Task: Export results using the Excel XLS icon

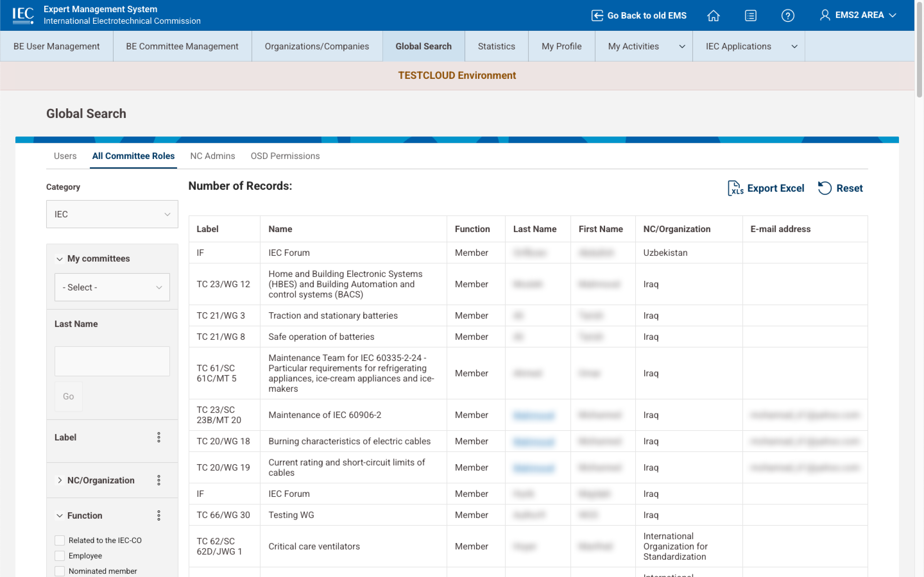Action: click(736, 188)
